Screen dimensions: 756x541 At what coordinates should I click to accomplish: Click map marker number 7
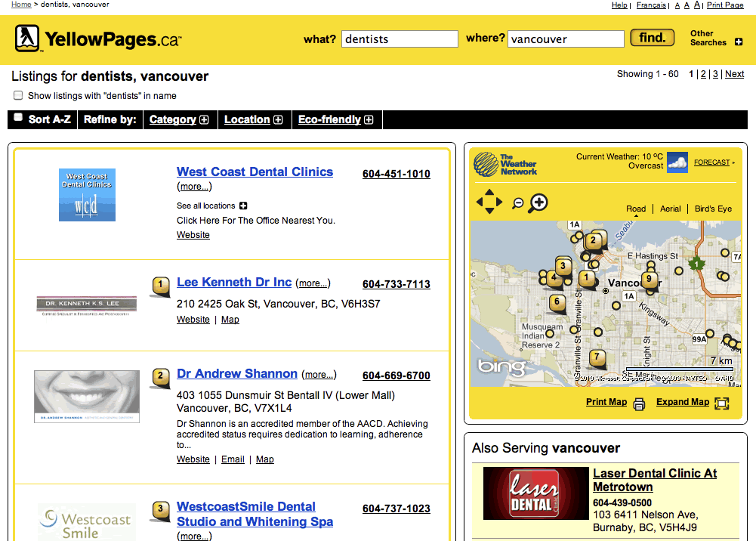pos(597,357)
